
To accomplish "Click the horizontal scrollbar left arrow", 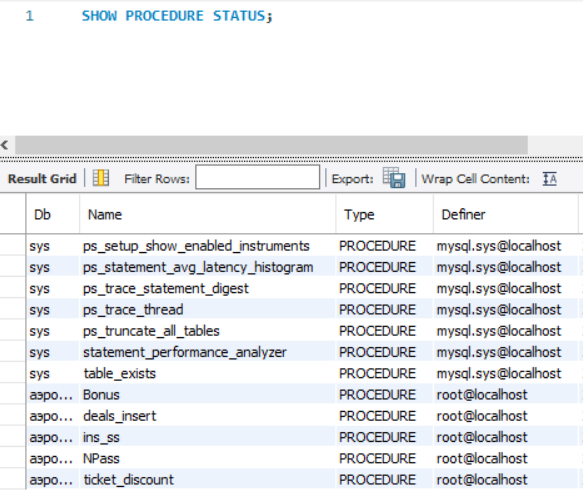I will tap(5, 145).
